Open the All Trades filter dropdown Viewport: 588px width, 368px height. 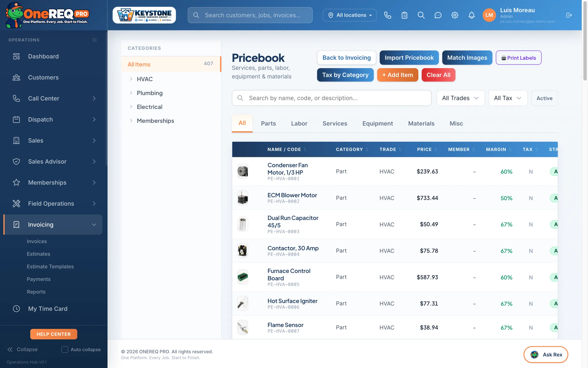[x=461, y=98]
